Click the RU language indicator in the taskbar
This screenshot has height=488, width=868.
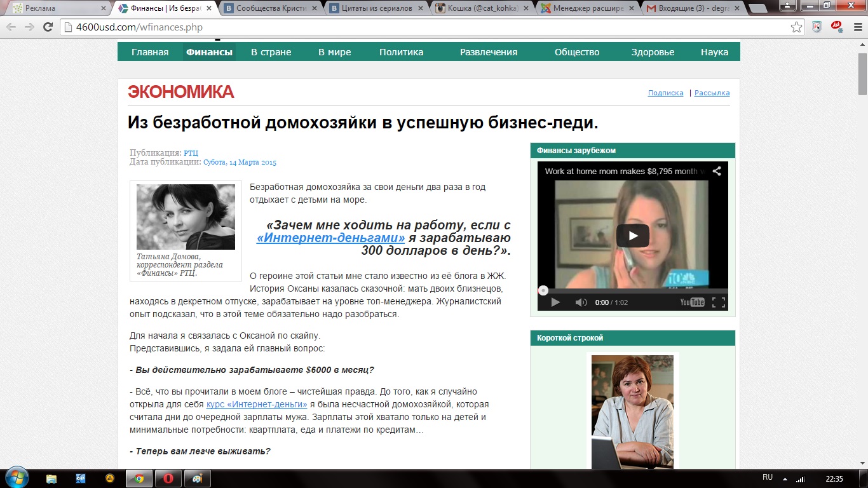pyautogui.click(x=767, y=477)
